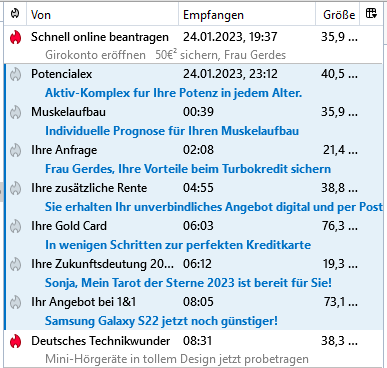The height and width of the screenshot is (368, 387).
Task: Click size value 19,3 of Zukunftsdeutung
Action: (340, 264)
